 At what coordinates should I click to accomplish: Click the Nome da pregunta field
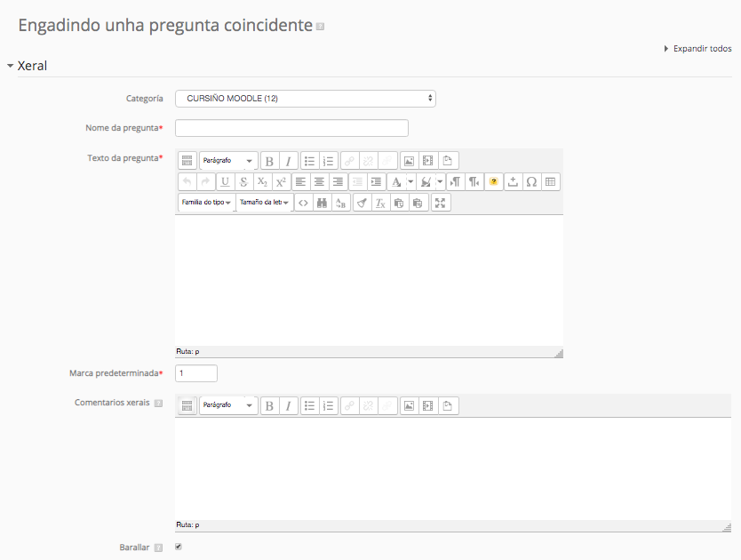[291, 128]
